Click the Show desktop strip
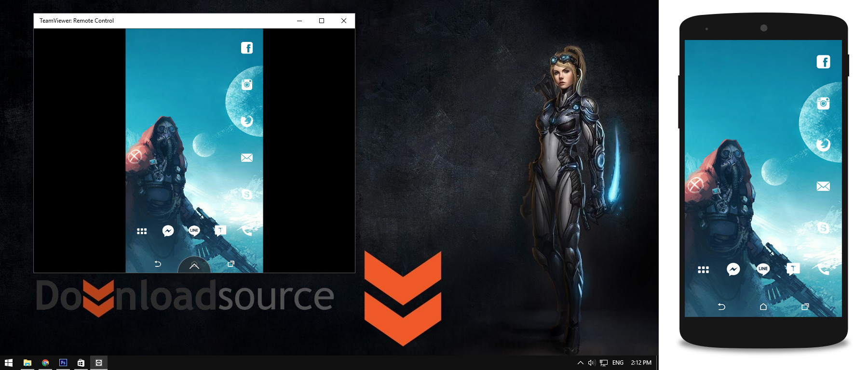Image resolution: width=868 pixels, height=370 pixels. point(657,363)
